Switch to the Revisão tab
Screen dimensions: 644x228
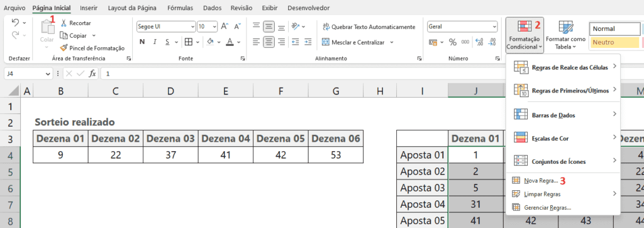pos(241,8)
